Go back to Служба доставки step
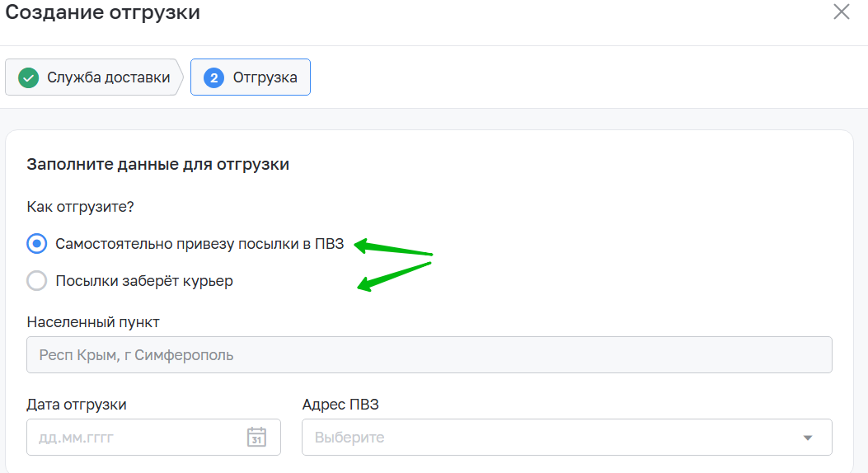 94,77
